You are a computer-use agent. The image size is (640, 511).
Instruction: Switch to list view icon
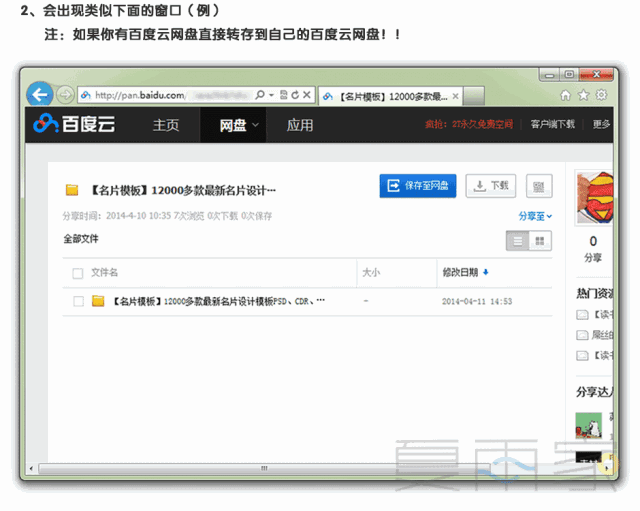click(518, 241)
